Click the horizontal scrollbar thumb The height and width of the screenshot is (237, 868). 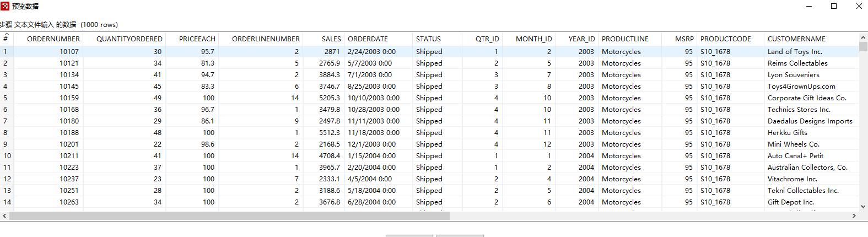click(x=229, y=216)
